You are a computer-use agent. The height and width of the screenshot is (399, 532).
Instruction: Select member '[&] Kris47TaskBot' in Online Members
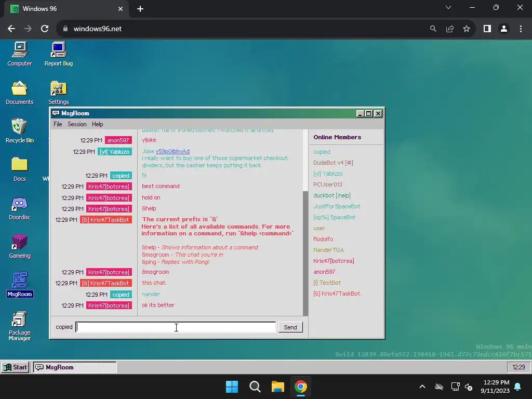click(337, 294)
